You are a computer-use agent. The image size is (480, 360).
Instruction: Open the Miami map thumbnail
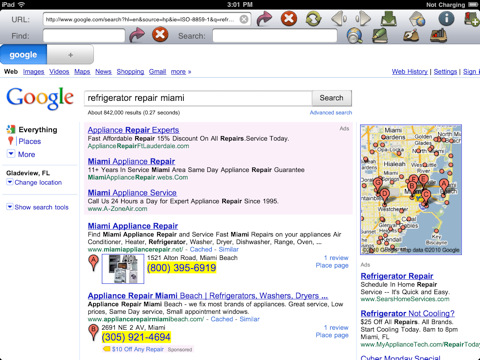pyautogui.click(x=411, y=189)
